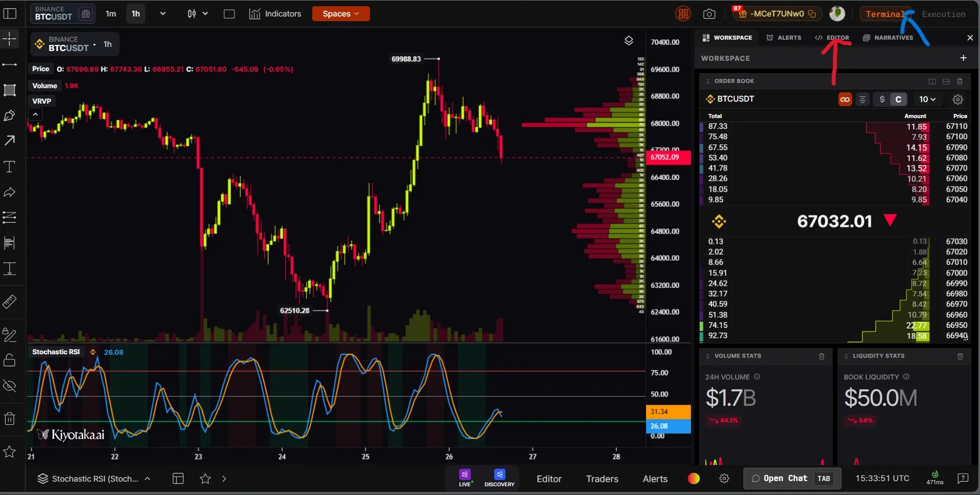Viewport: 980px width, 495px height.
Task: Click the curved forward arrow tool
Action: 10,192
